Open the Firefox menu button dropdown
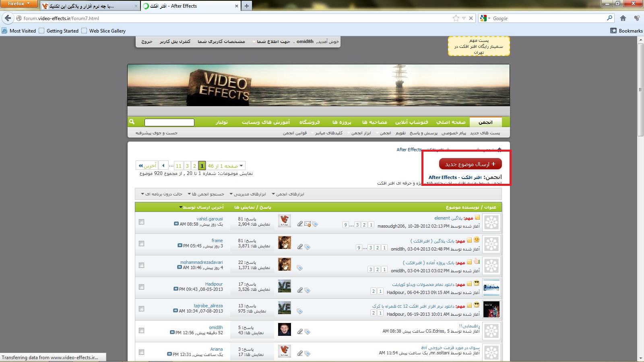 19,4
